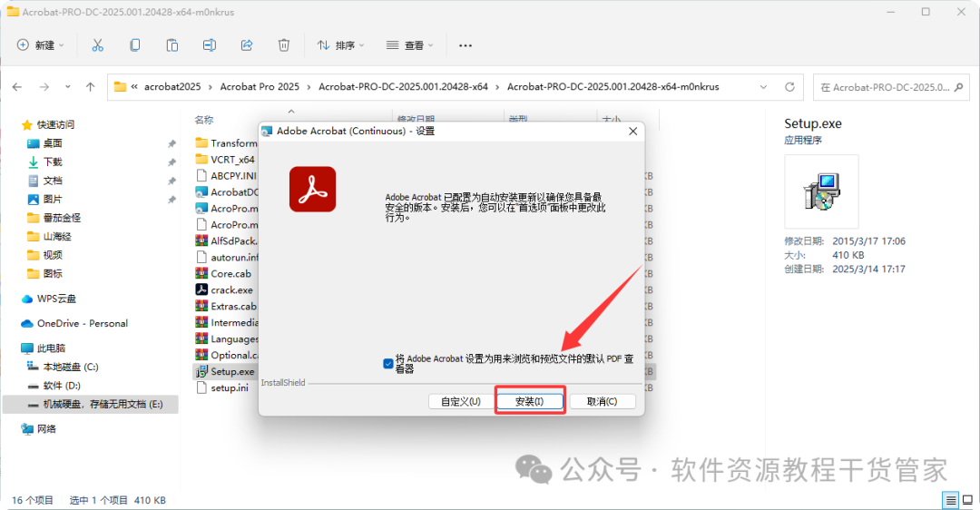The width and height of the screenshot is (980, 510).
Task: Select the VCRT_x64 folder
Action: 232,160
